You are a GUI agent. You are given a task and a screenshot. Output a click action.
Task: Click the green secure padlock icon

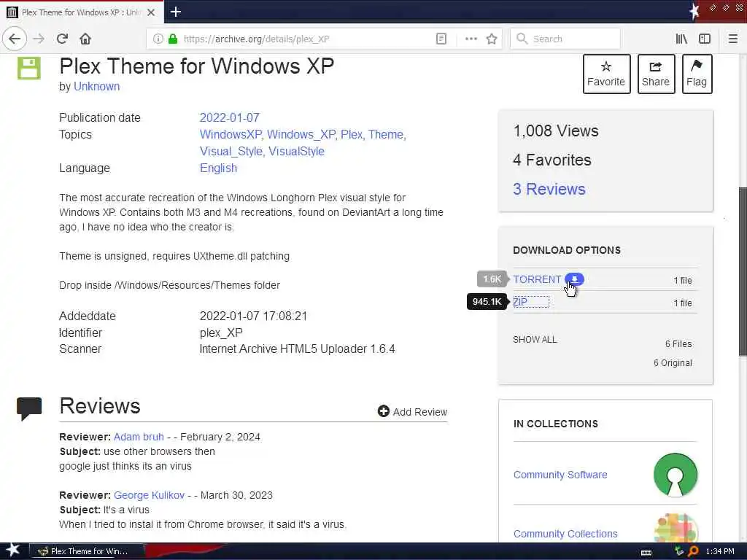(172, 39)
